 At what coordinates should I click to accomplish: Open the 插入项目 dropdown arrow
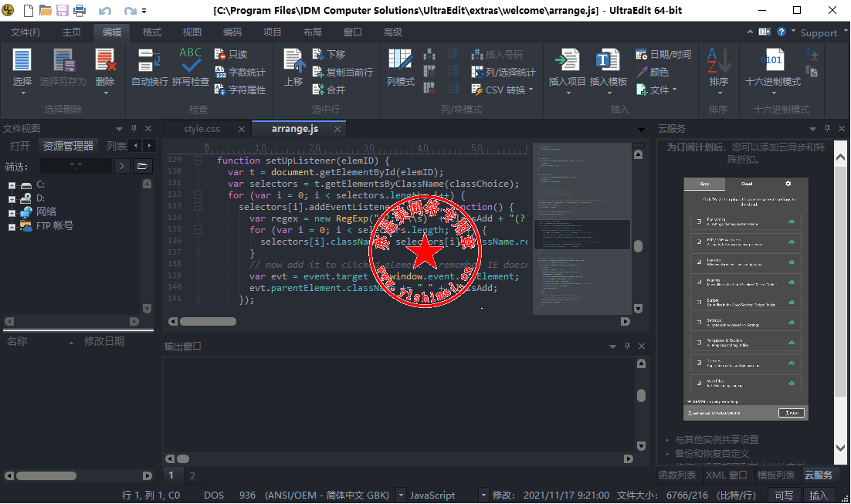pos(568,93)
